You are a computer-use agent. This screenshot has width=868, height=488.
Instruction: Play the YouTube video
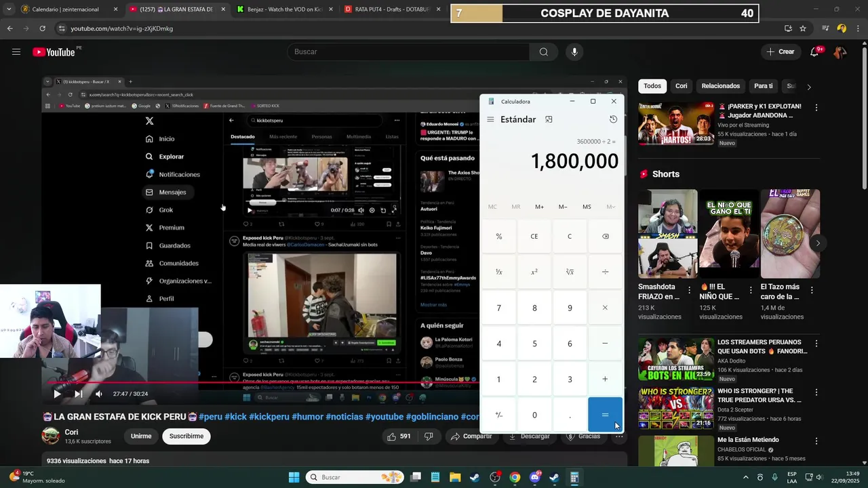(x=57, y=394)
